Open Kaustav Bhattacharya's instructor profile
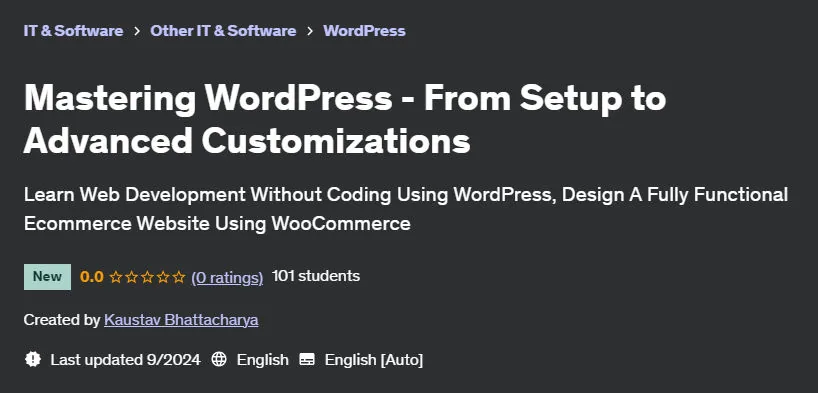Image resolution: width=818 pixels, height=393 pixels. coord(181,319)
